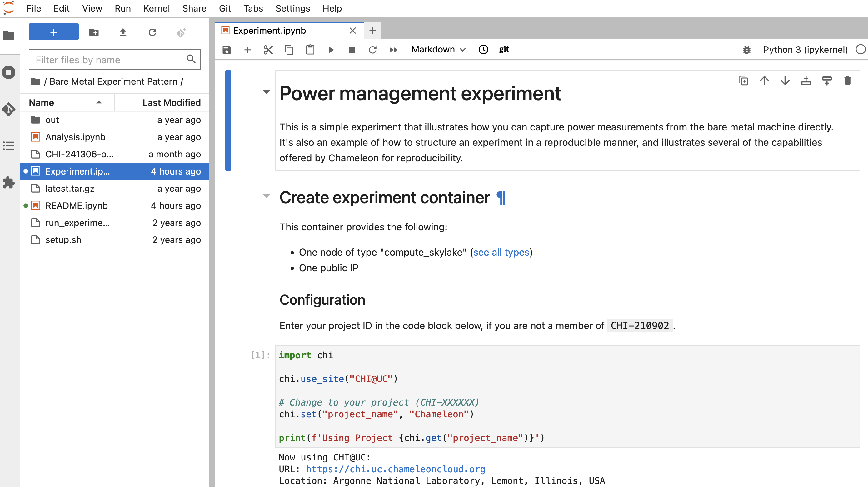
Task: Click the heading anchor pilcrow link
Action: point(501,198)
